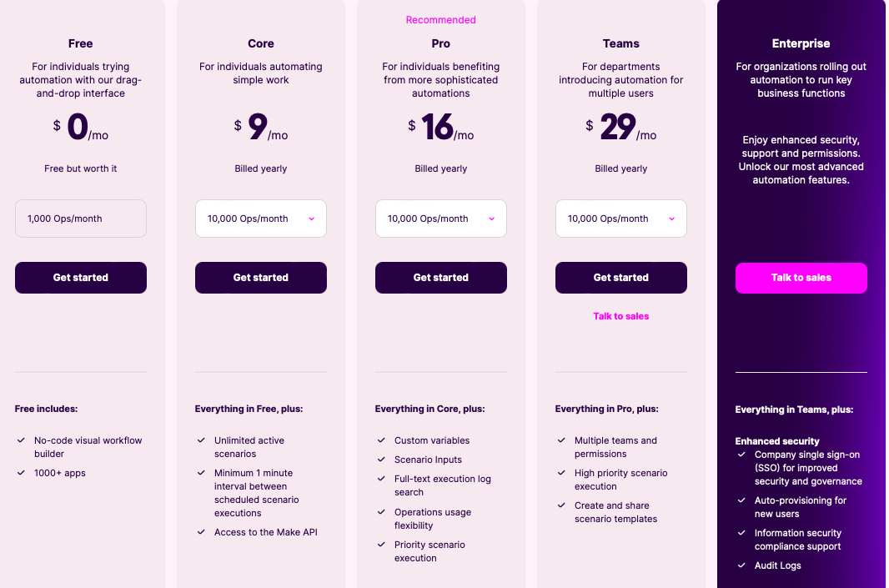Viewport: 889px width, 588px height.
Task: Click checkmark beside Custom variables
Action: [382, 440]
